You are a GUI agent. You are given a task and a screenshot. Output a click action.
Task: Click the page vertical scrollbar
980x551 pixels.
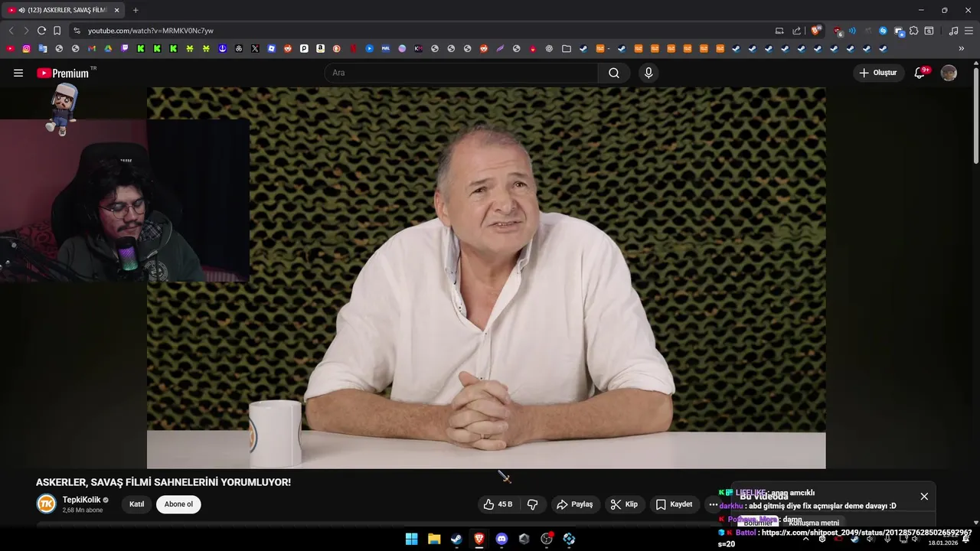976,115
